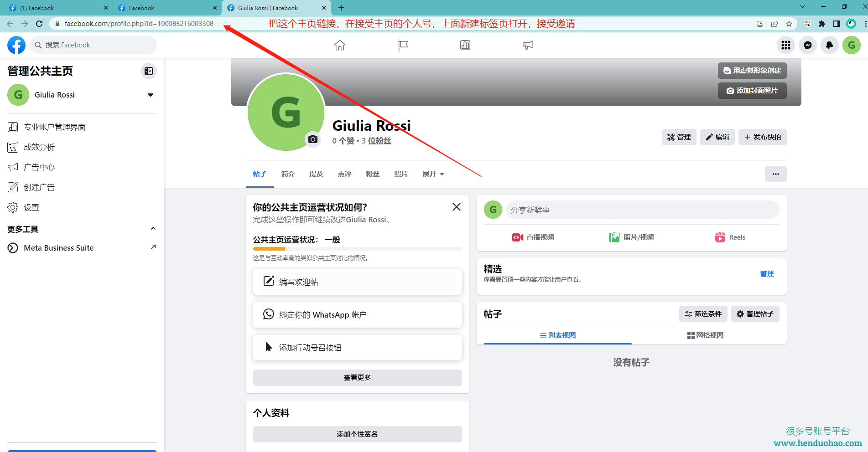The width and height of the screenshot is (868, 452).
Task: Bookmark this page with the star icon
Action: [789, 24]
